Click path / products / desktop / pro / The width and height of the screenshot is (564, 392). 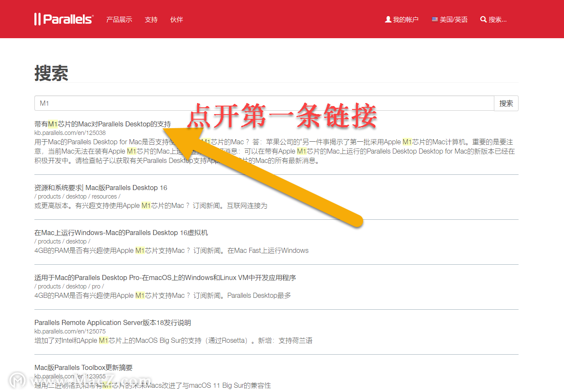click(x=69, y=286)
